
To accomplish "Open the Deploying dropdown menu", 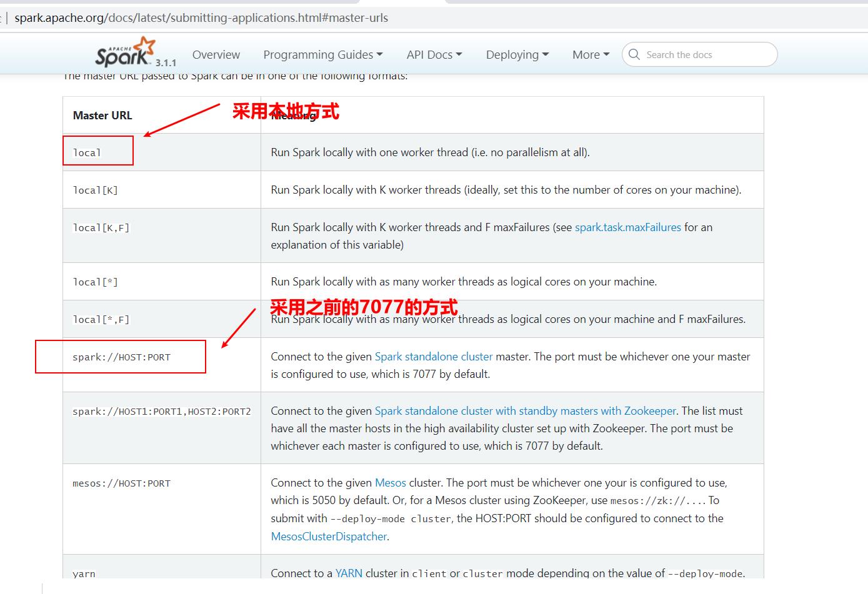I will click(517, 54).
